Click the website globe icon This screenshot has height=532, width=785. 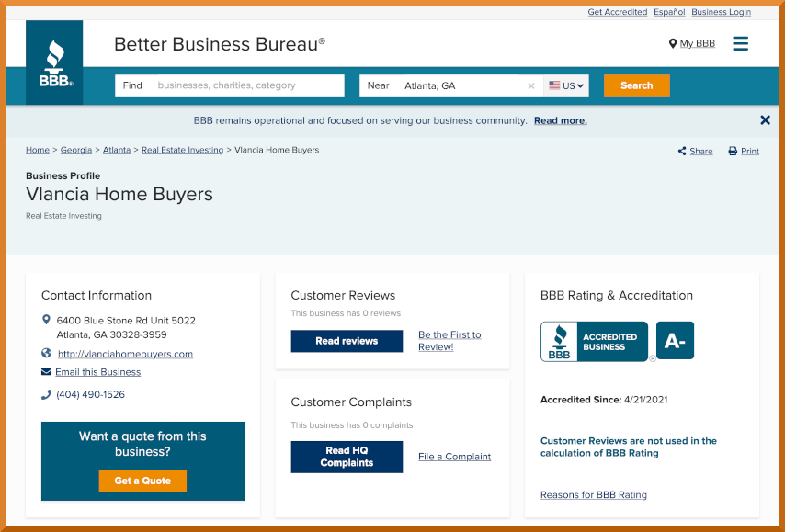[46, 354]
